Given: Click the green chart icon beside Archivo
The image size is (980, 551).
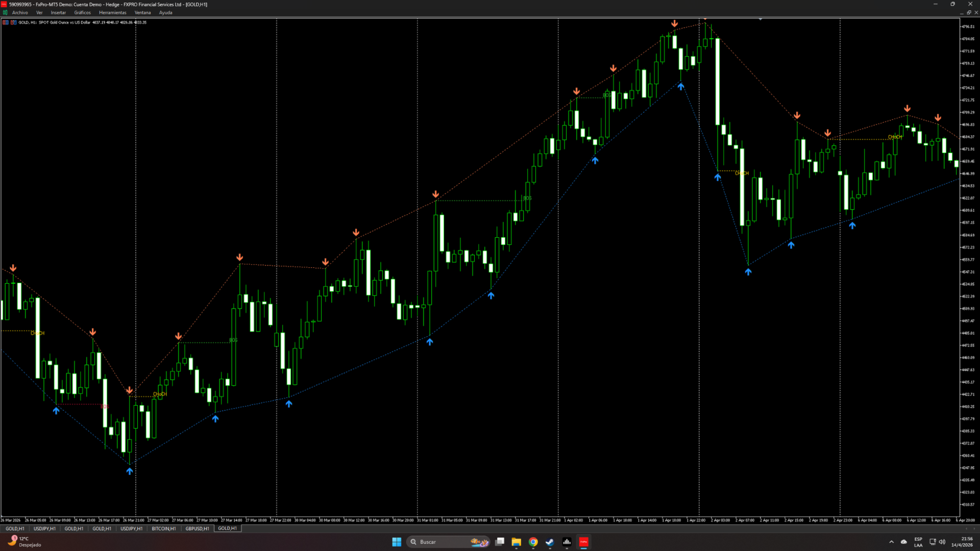Looking at the screenshot, I should coord(5,13).
